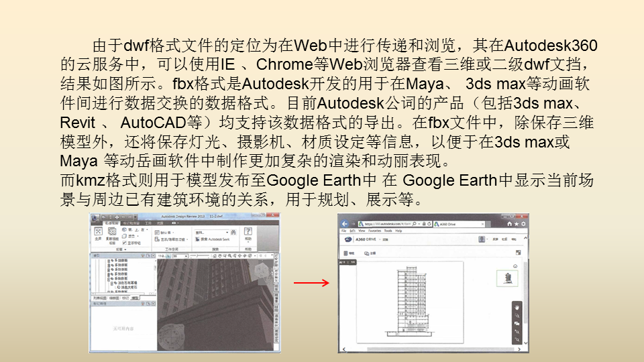
Task: Click the browser's scroll-right arrow
Action: pos(519,349)
